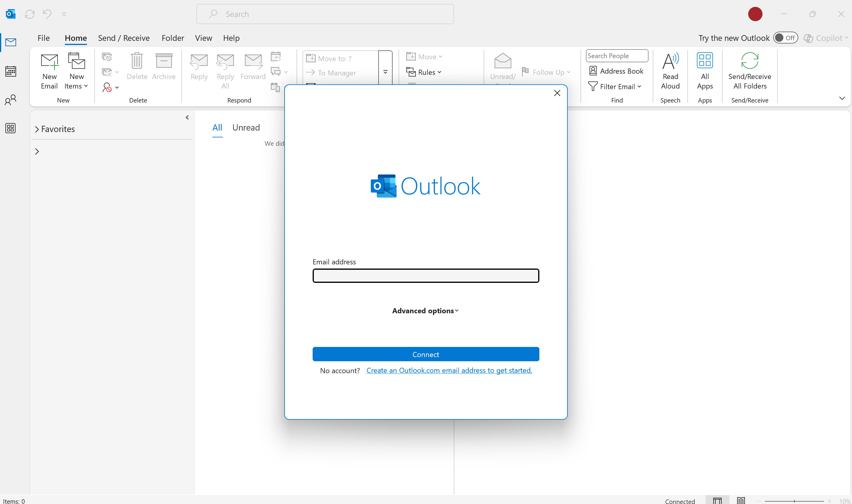The width and height of the screenshot is (852, 504).
Task: Click the Forward icon
Action: point(253,66)
